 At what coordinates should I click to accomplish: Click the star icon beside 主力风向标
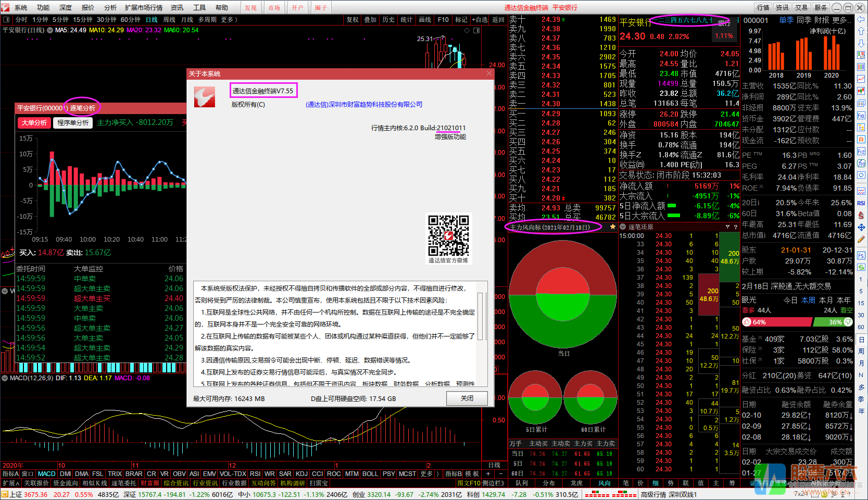612,227
